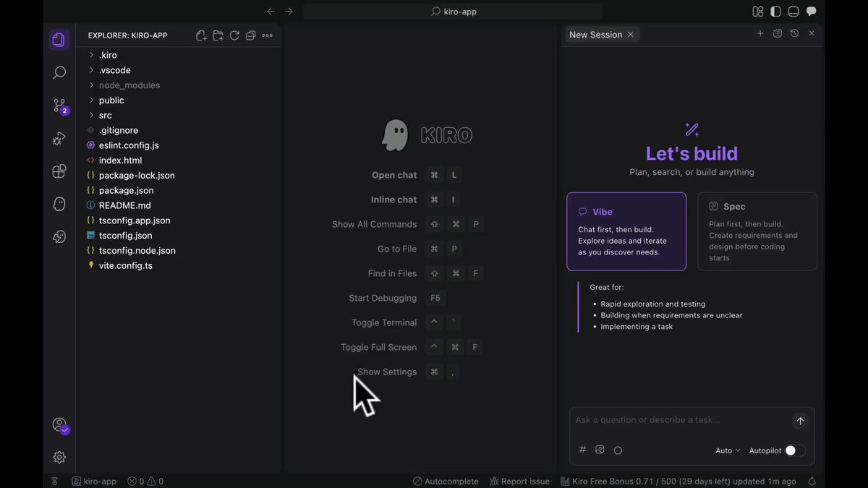Open the Accounts icon in activity bar
The width and height of the screenshot is (868, 488).
(x=59, y=425)
